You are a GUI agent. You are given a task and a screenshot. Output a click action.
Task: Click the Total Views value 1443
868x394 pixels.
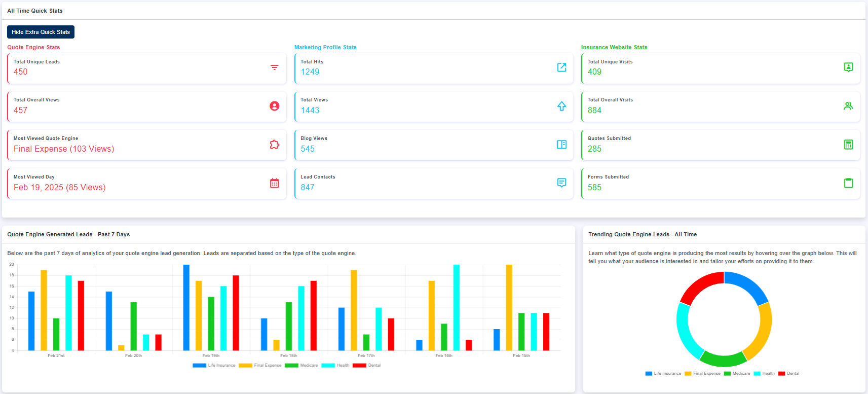coord(310,111)
